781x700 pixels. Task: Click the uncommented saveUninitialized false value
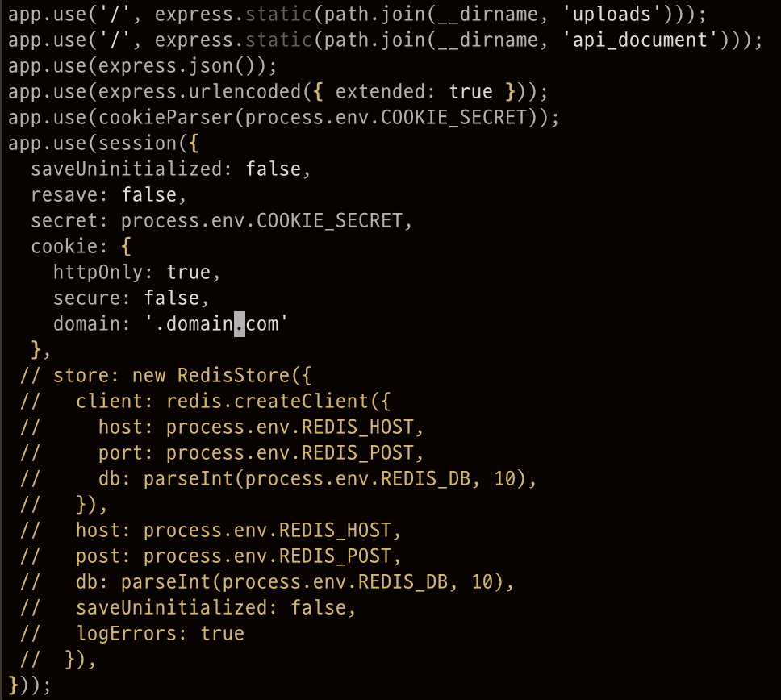coord(274,169)
